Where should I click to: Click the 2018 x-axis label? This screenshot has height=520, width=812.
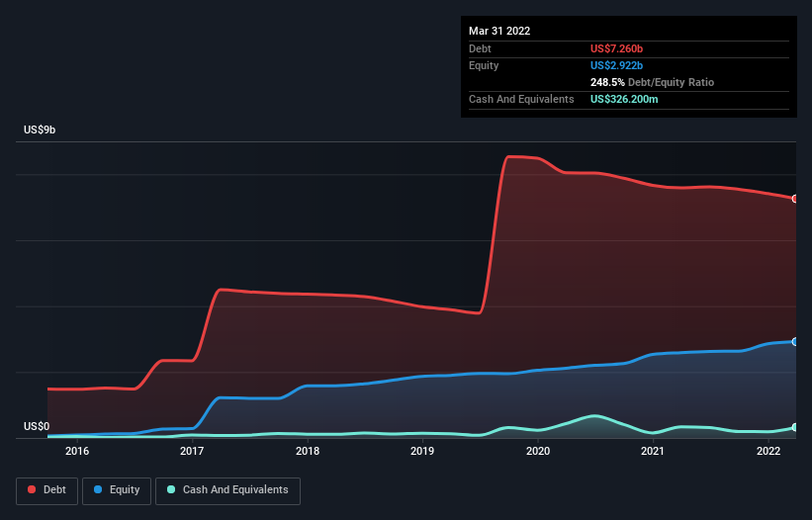pos(308,451)
